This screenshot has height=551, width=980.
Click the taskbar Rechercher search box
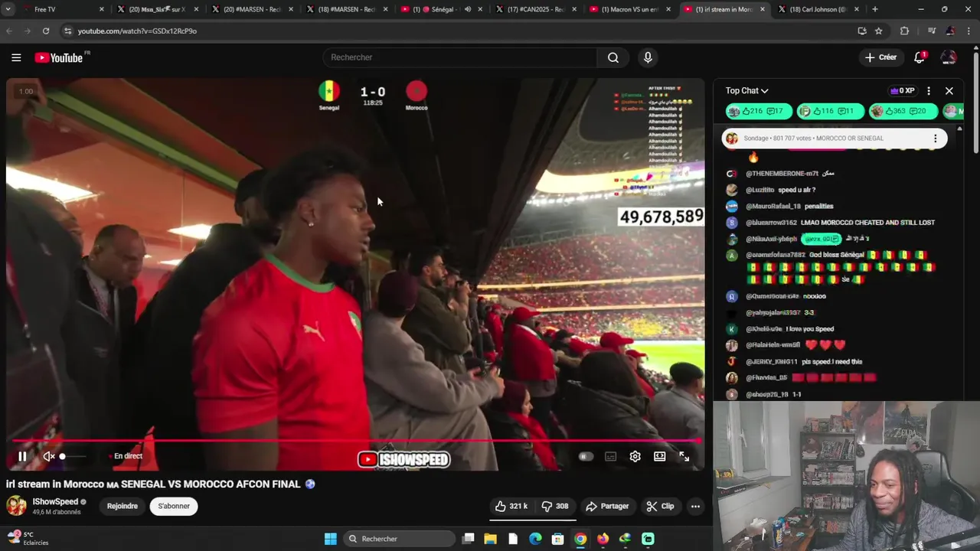pyautogui.click(x=399, y=539)
